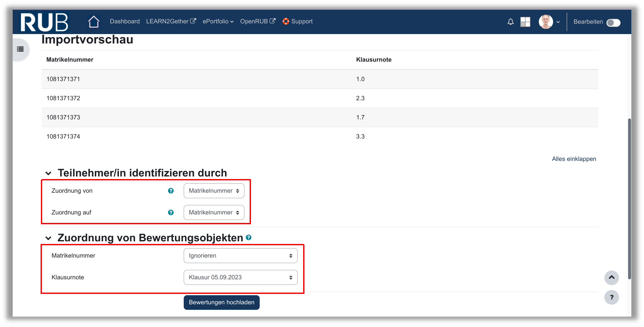Image resolution: width=644 pixels, height=327 pixels.
Task: Click the RUB logo
Action: click(44, 22)
